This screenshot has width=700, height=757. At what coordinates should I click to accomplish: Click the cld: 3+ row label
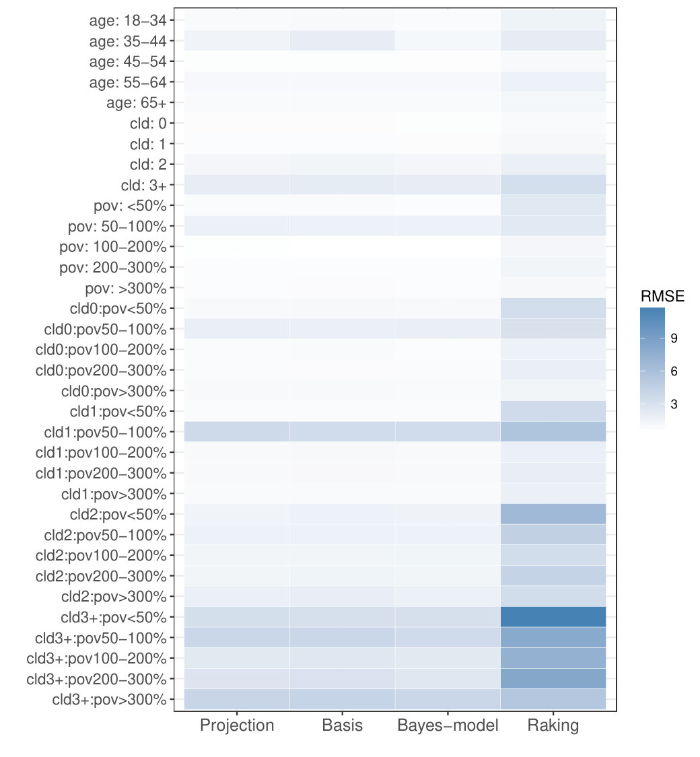coord(144,185)
